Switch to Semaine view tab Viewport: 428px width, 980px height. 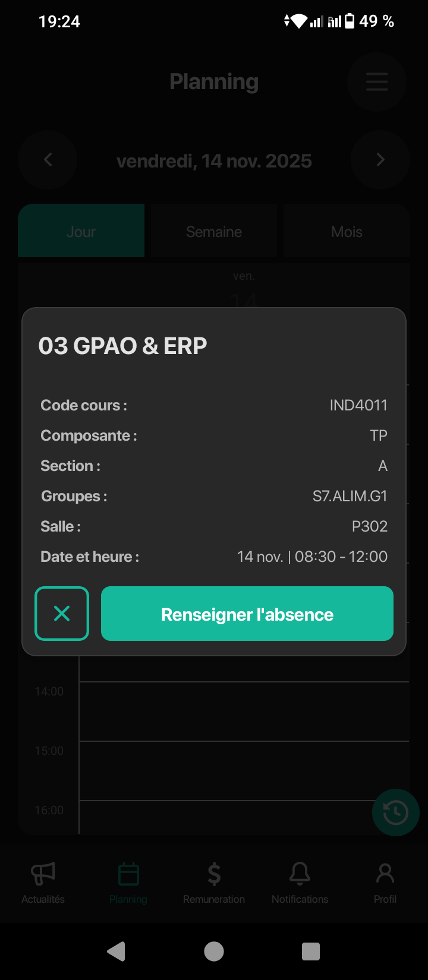214,232
